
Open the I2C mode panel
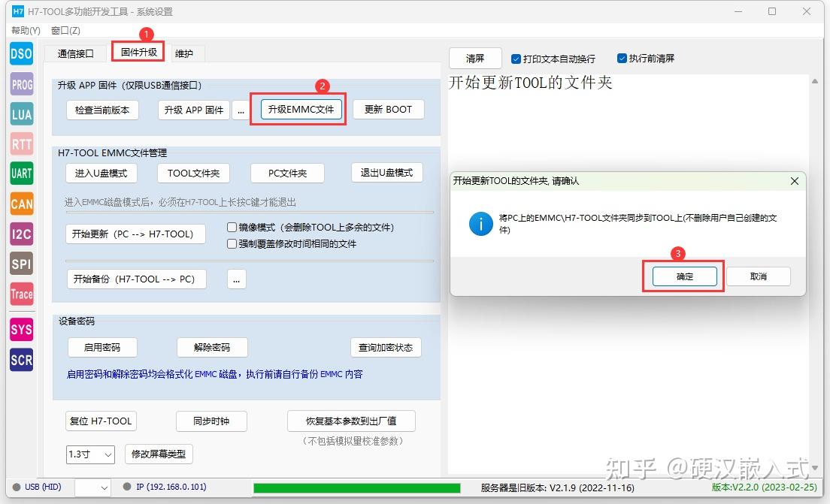click(20, 234)
